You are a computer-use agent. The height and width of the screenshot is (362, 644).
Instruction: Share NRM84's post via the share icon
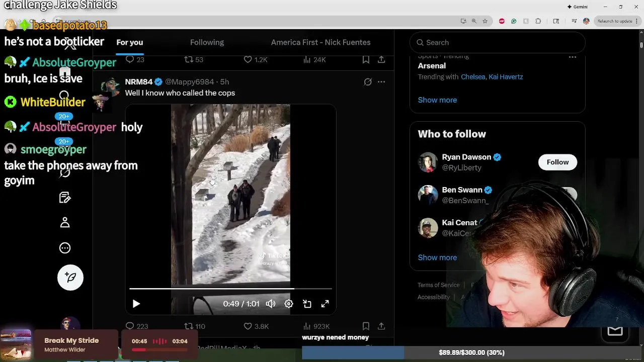pyautogui.click(x=381, y=326)
